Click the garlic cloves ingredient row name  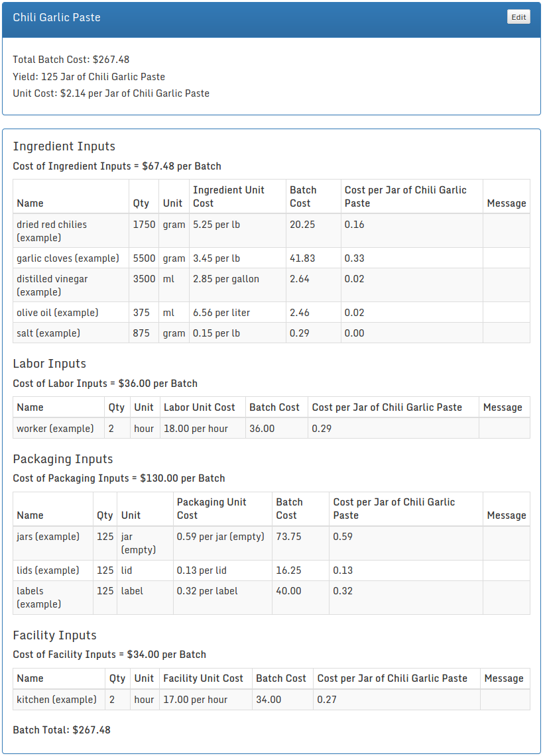(x=68, y=258)
